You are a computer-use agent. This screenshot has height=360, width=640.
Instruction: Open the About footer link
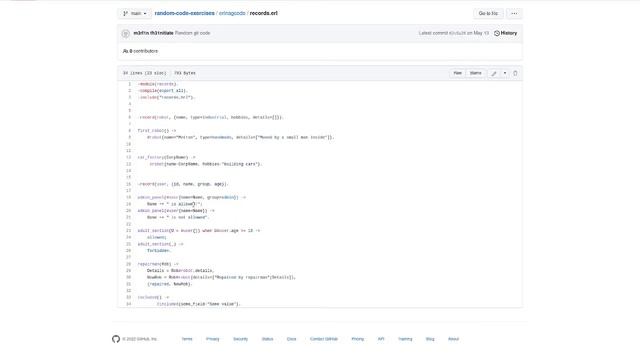click(453, 339)
